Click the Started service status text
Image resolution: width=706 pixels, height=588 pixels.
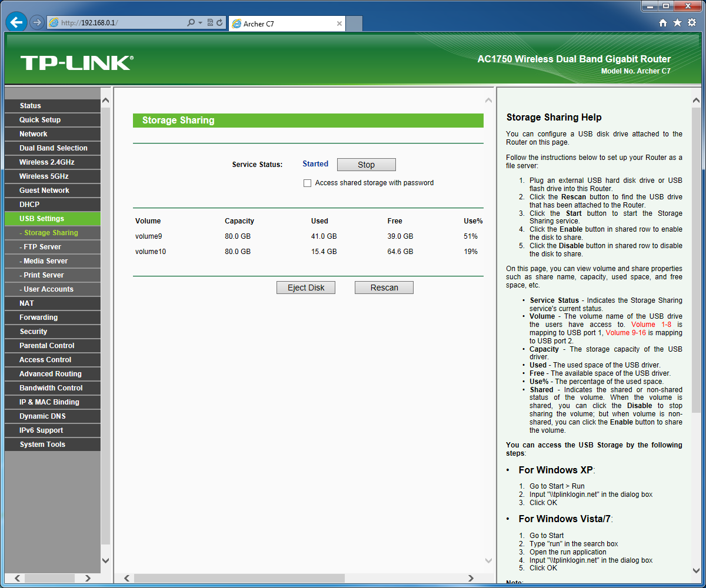pyautogui.click(x=315, y=164)
